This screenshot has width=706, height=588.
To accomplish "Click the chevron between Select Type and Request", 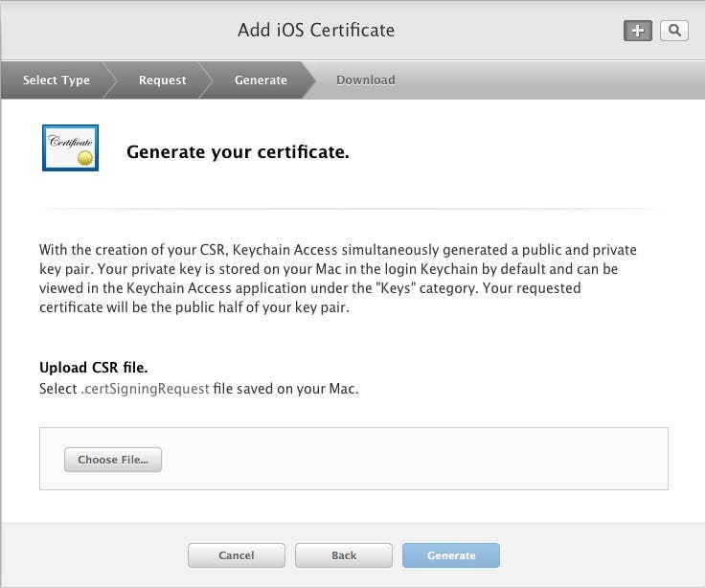I will (108, 80).
